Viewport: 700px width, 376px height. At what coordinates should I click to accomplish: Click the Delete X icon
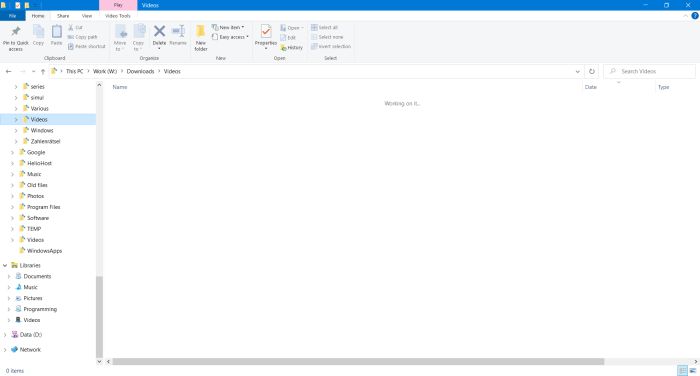point(159,31)
